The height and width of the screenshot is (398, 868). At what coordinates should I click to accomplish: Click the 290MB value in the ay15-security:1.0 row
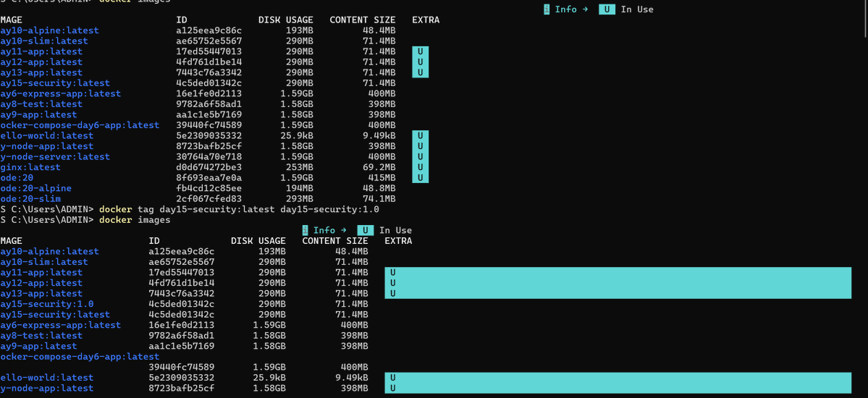tap(271, 304)
